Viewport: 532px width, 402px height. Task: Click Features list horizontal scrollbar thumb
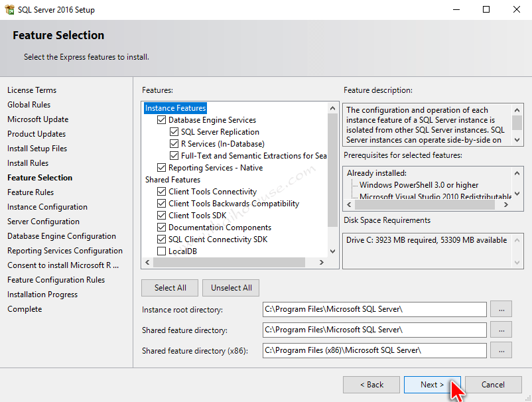[x=229, y=262]
